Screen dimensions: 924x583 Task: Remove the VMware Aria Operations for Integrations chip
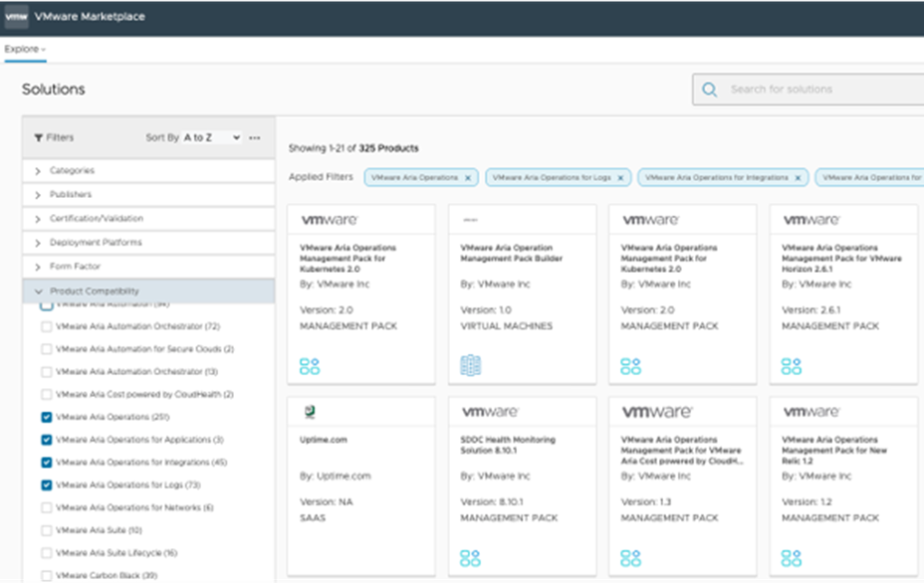pos(798,178)
